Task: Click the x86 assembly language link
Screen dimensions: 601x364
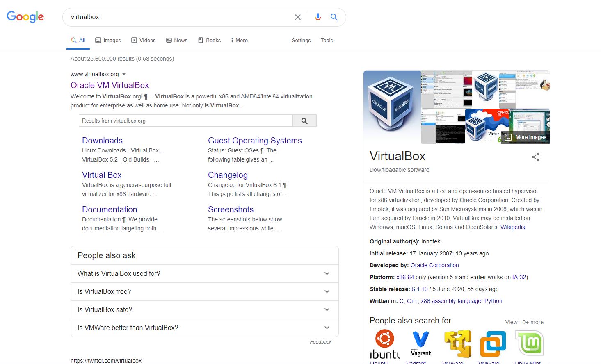Action: [x=451, y=301]
